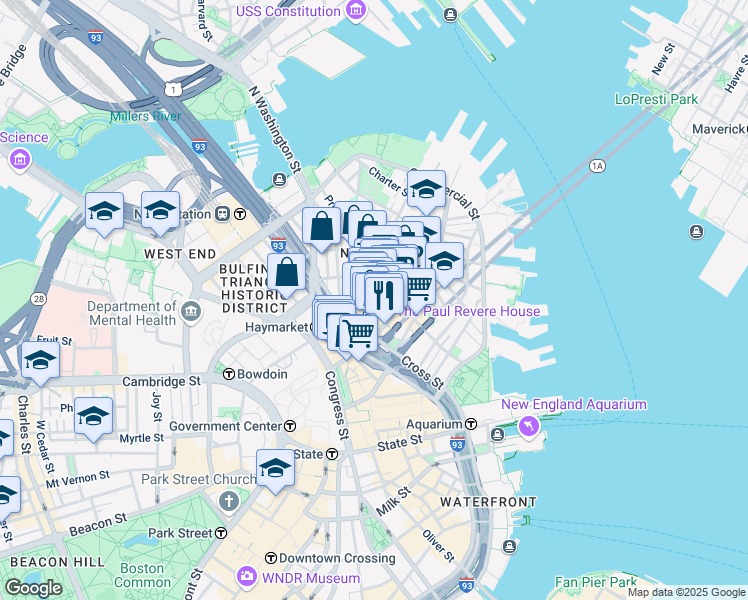
Task: Click ferry icon below Maverick shoreline
Action: pos(696,232)
